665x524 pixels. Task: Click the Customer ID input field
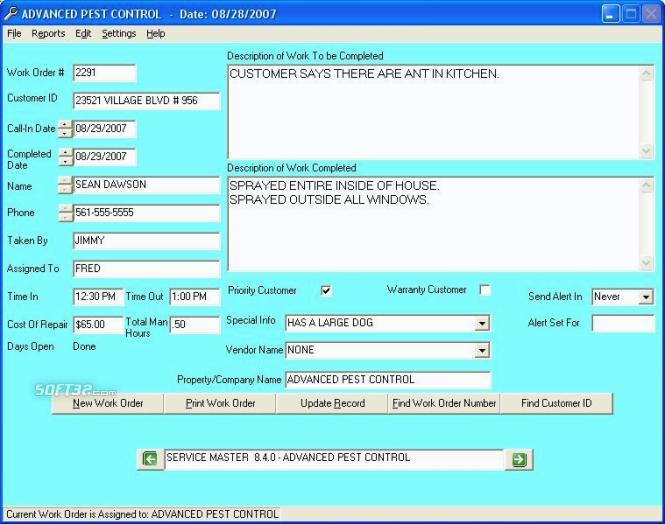click(x=147, y=101)
